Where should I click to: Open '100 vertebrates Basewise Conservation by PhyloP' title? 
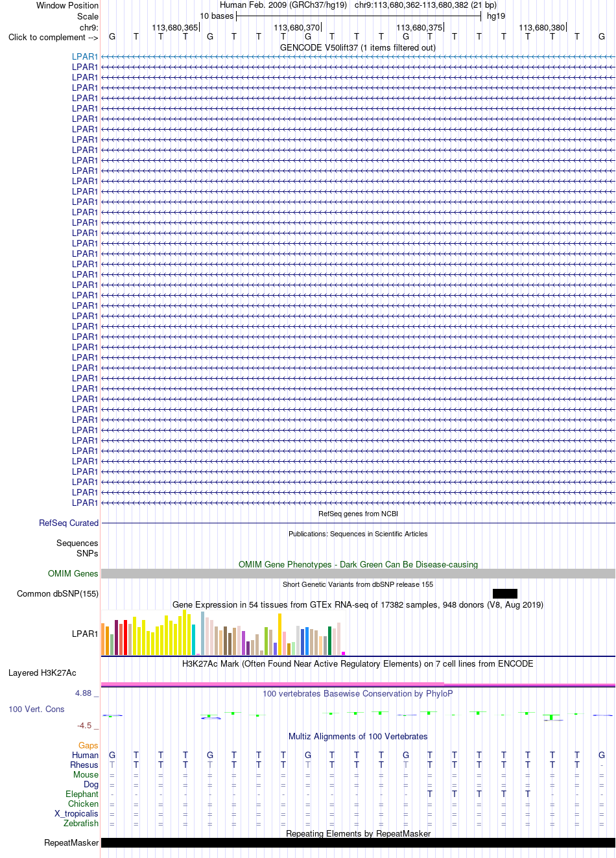pyautogui.click(x=358, y=693)
